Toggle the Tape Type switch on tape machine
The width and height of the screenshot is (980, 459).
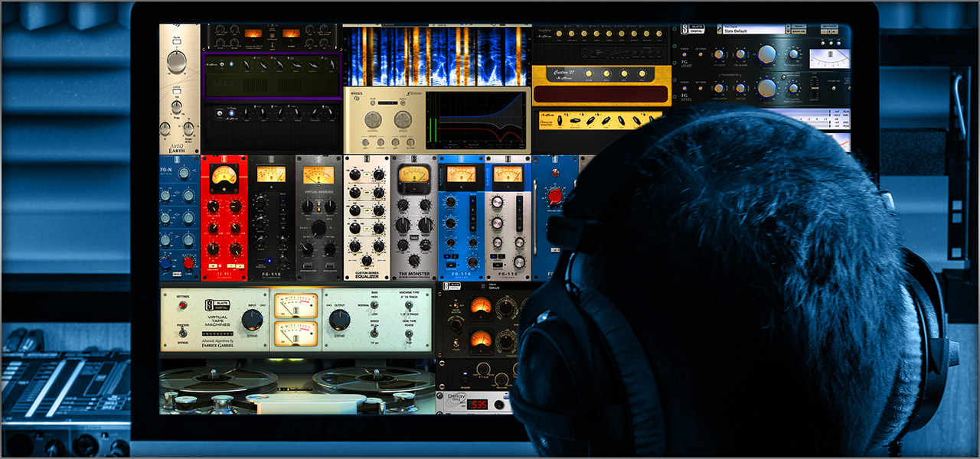(x=410, y=335)
